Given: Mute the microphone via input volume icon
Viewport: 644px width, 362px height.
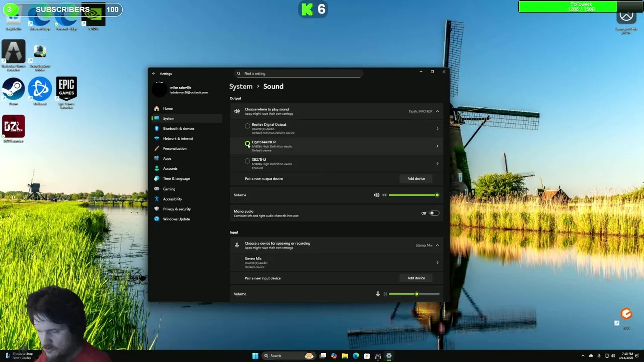Looking at the screenshot, I should (378, 294).
